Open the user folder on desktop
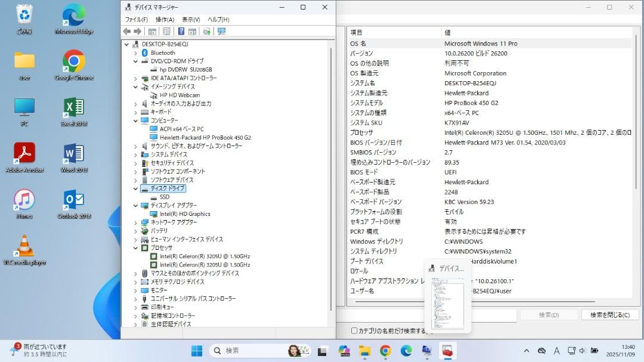The width and height of the screenshot is (644, 362). (x=24, y=66)
